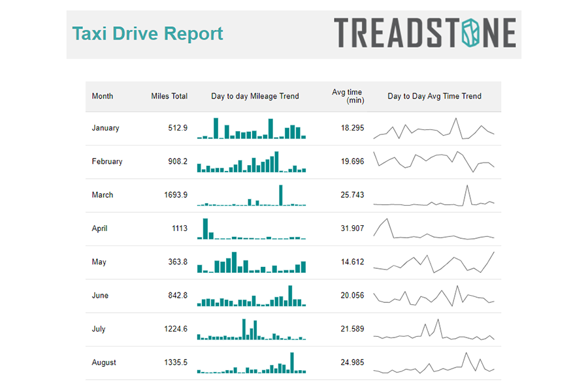Screen dimensions: 588x391
Task: Click the 1335.5 miles total value
Action: [x=176, y=362]
